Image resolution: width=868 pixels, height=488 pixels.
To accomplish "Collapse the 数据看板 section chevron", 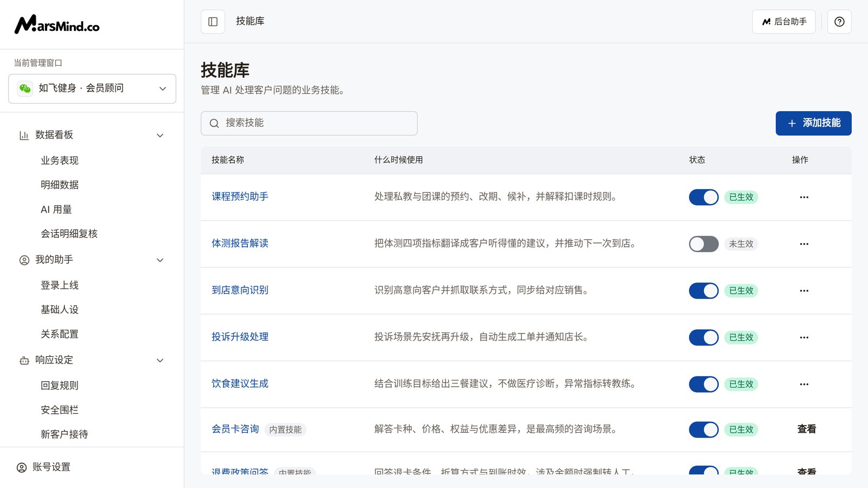I will tap(160, 136).
